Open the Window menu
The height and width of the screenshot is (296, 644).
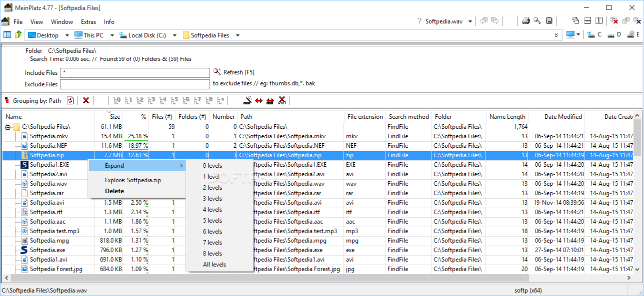coord(62,22)
